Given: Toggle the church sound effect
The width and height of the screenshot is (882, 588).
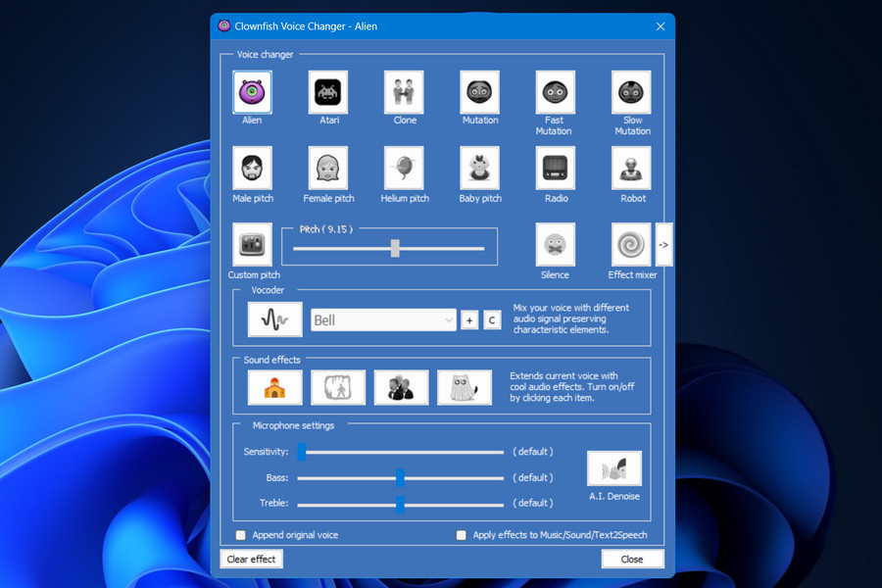Looking at the screenshot, I should (275, 388).
